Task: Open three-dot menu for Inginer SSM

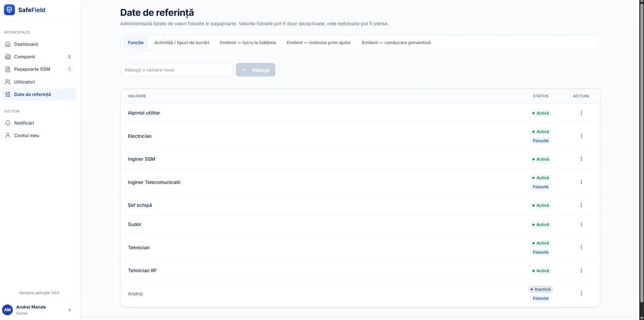Action: point(581,159)
